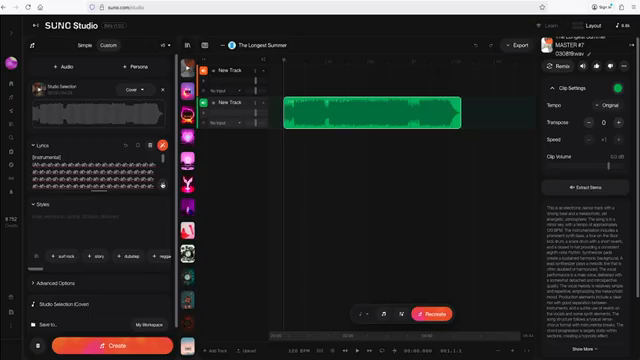Open No Input dropdown on the second track
The width and height of the screenshot is (640, 360).
pos(225,123)
